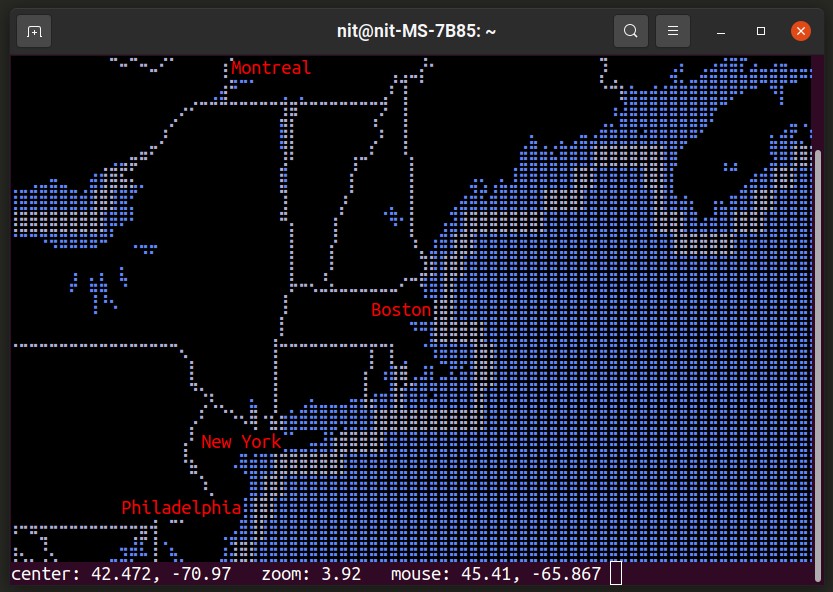The width and height of the screenshot is (833, 592).
Task: Close the terminal window
Action: [x=800, y=31]
